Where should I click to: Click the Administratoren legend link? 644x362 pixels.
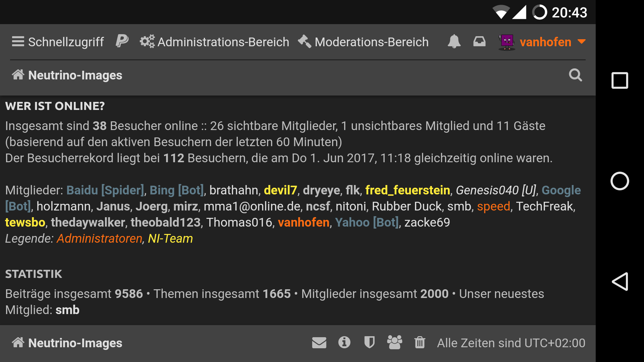pyautogui.click(x=100, y=238)
